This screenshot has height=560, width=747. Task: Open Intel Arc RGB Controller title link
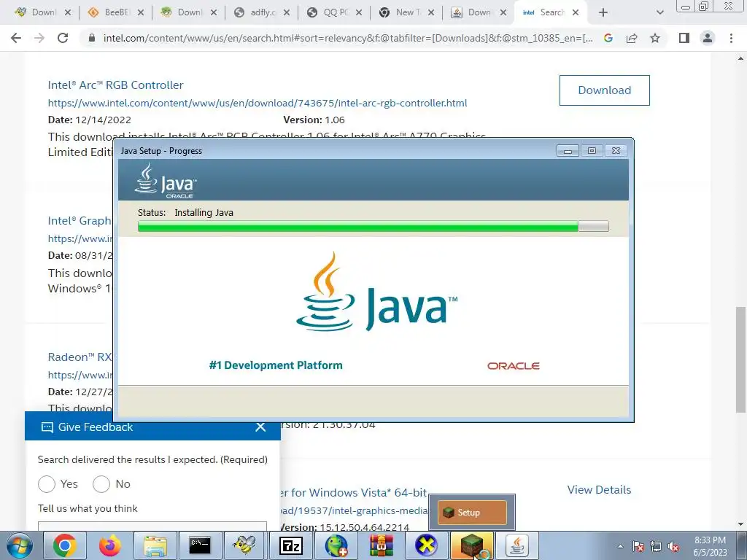[x=115, y=85]
